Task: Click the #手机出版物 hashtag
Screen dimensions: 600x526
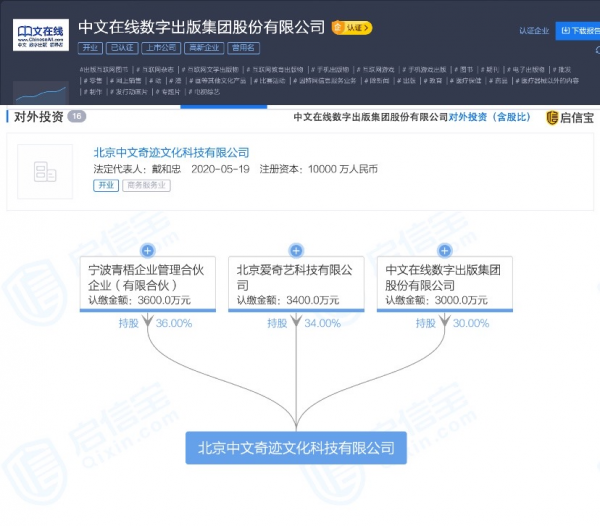Action: 330,70
